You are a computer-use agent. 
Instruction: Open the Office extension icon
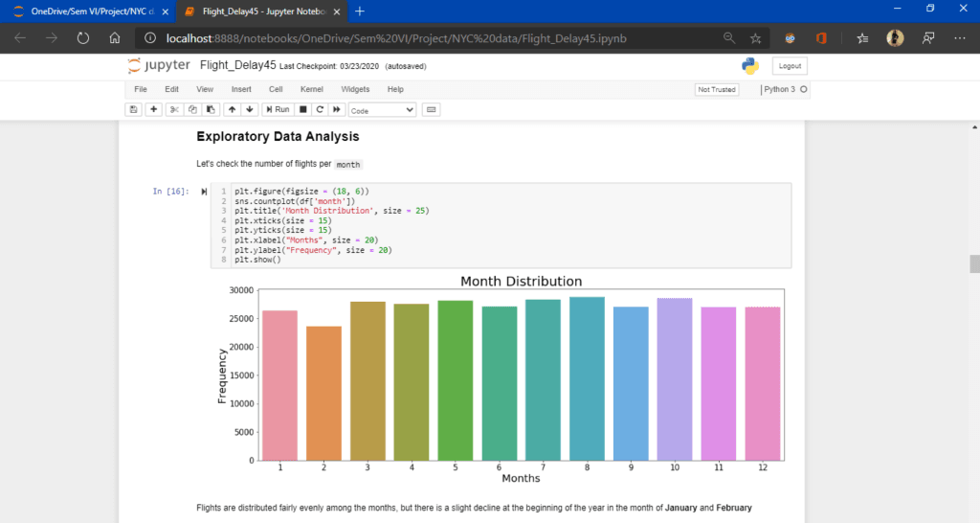[x=821, y=38]
